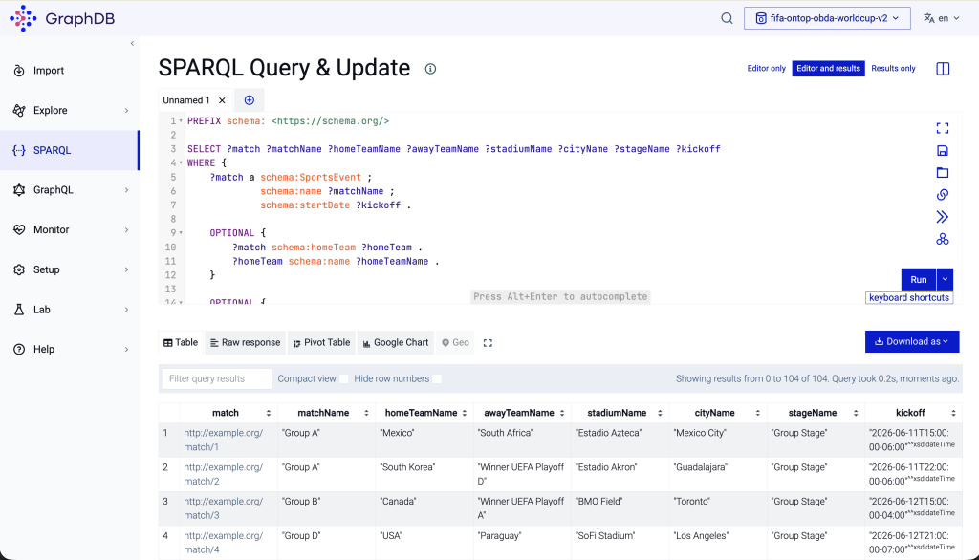Click the Lab flask icon
Screen dimensions: 979x560
coord(19,310)
